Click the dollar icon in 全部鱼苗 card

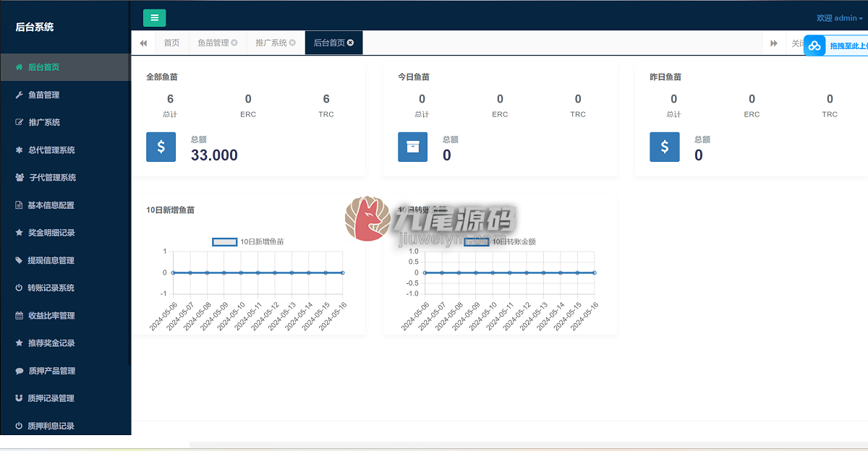(161, 147)
